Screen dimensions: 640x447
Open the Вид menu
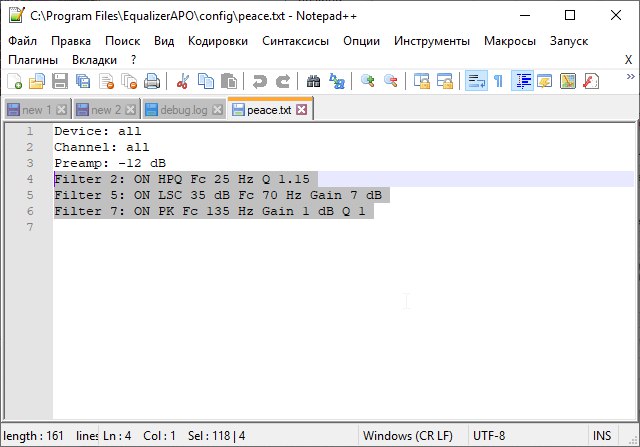[164, 41]
